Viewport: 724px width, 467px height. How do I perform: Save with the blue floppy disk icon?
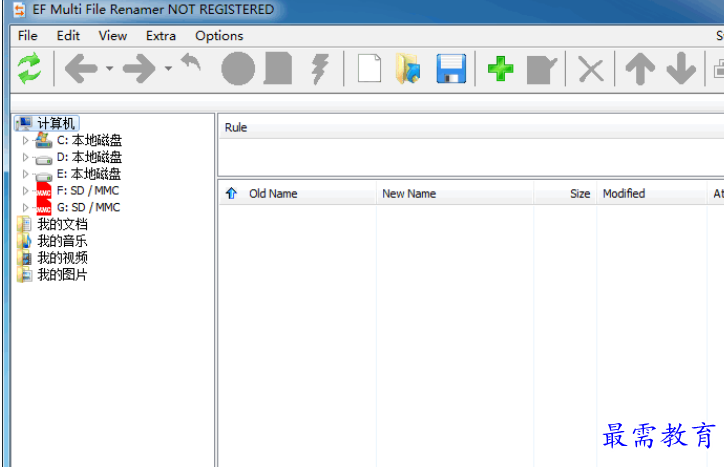click(451, 68)
